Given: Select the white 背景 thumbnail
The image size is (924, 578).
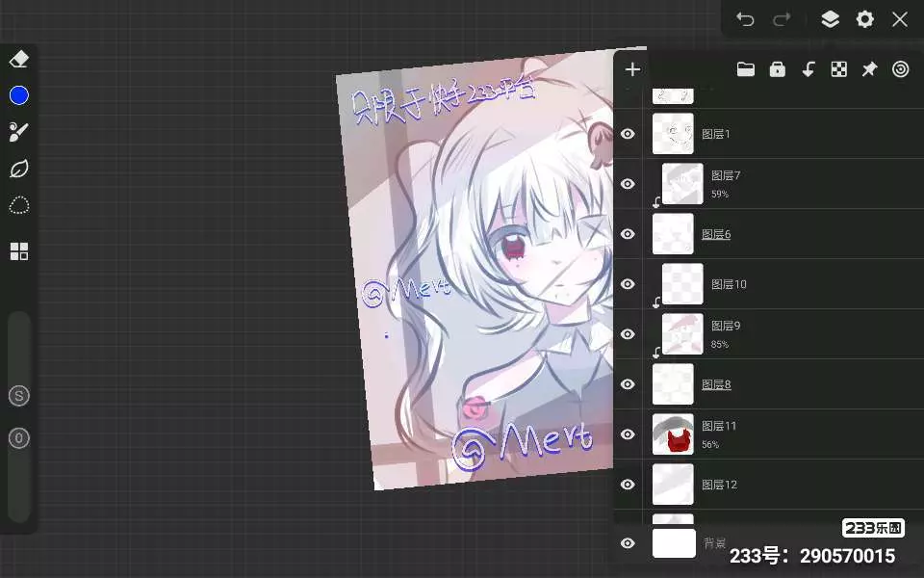Looking at the screenshot, I should coord(674,543).
